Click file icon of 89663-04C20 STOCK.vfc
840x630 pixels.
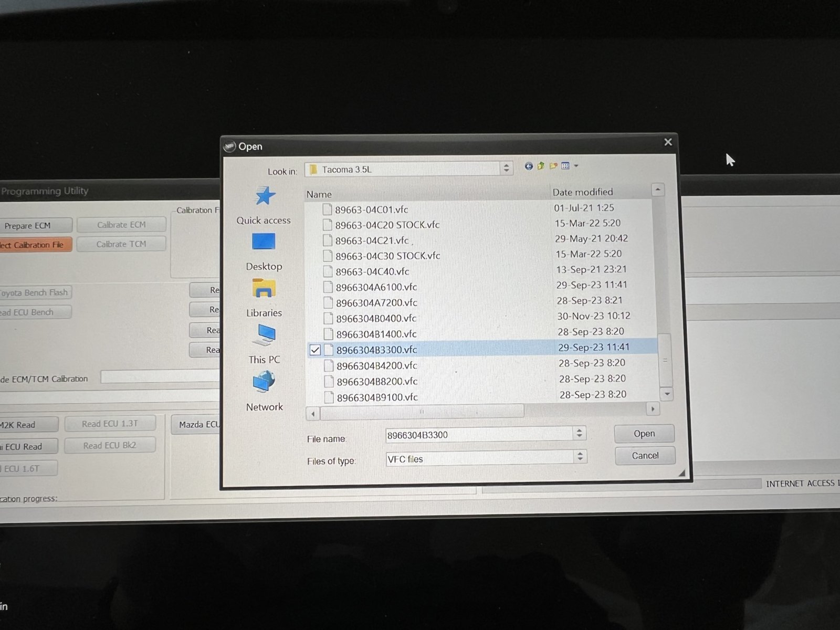click(x=327, y=225)
